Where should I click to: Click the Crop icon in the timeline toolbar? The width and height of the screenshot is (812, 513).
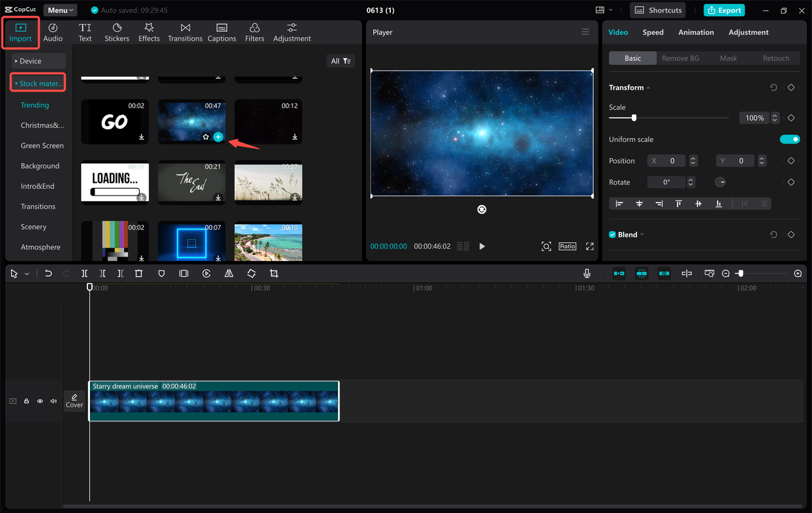point(273,273)
